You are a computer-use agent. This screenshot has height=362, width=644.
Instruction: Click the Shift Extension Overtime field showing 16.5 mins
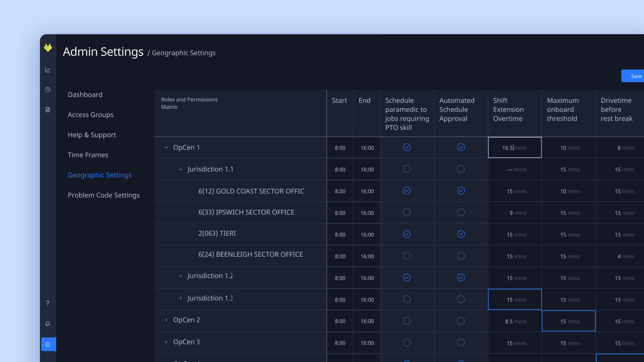pyautogui.click(x=515, y=147)
